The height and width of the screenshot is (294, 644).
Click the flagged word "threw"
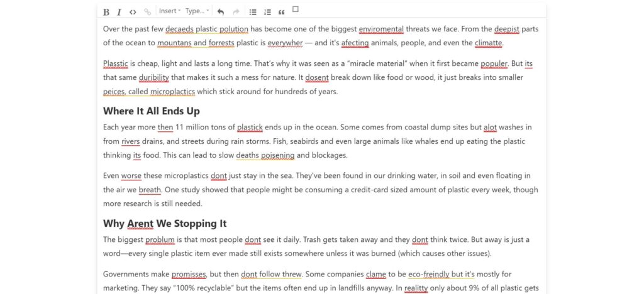pos(293,275)
